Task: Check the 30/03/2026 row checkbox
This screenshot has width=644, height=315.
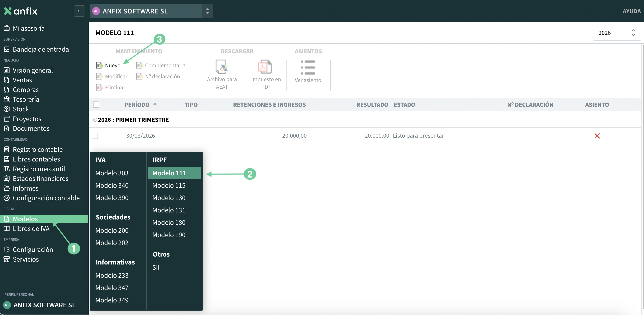Action: click(x=95, y=136)
